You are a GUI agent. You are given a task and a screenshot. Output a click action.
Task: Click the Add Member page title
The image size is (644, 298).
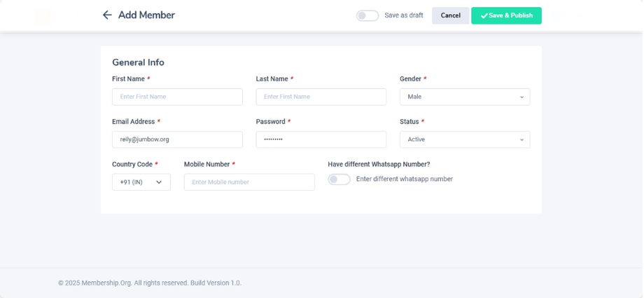click(146, 15)
